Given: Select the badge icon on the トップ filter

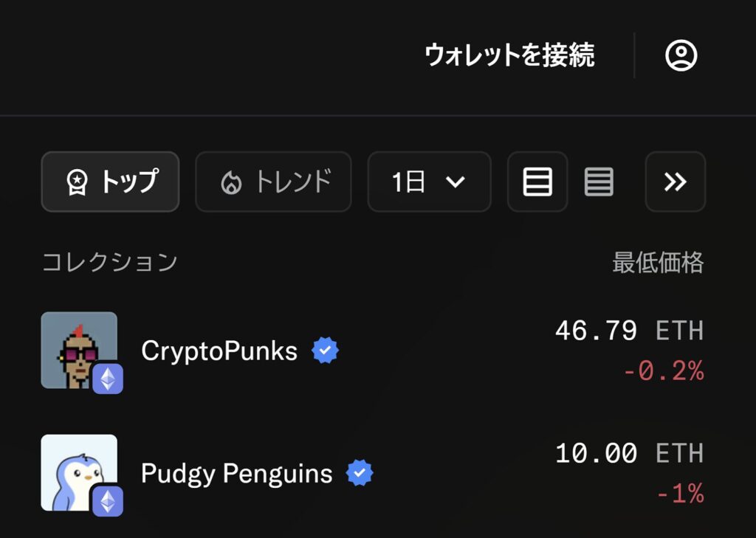Looking at the screenshot, I should click(x=75, y=182).
